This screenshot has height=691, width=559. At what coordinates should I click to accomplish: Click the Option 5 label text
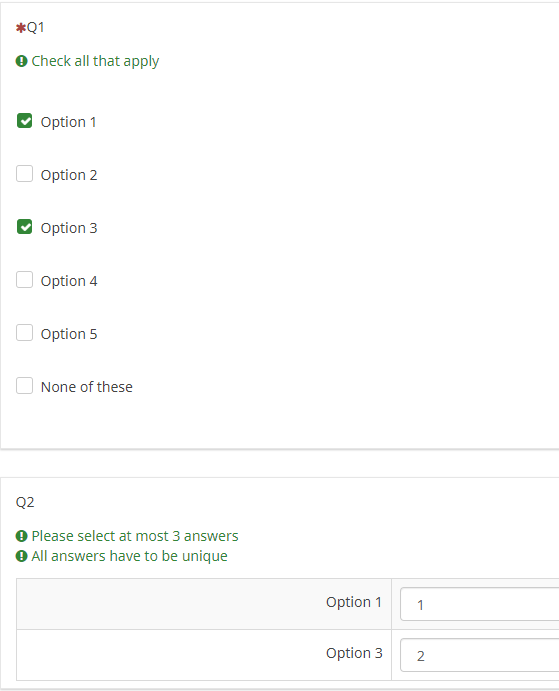69,334
